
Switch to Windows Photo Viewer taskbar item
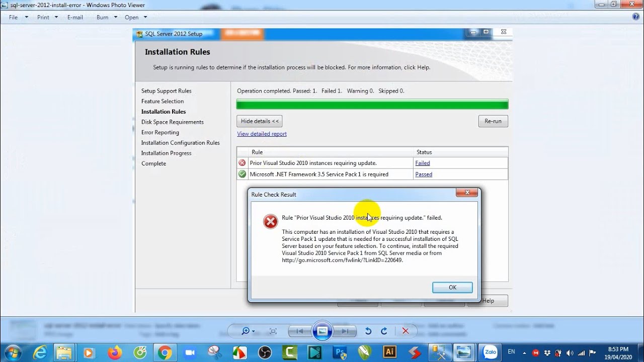point(464,352)
